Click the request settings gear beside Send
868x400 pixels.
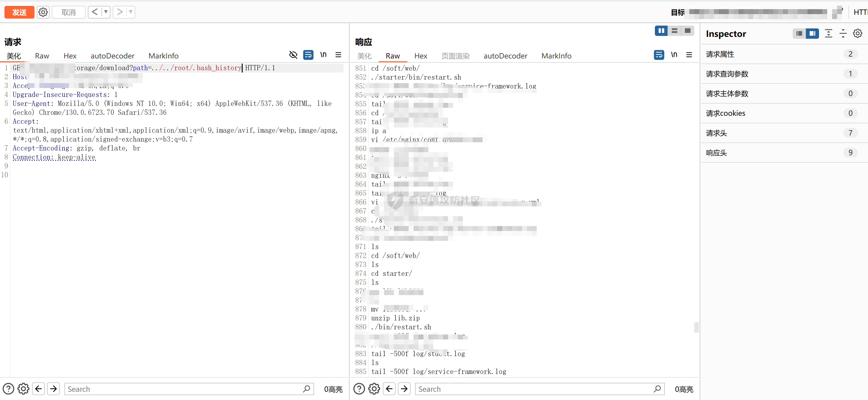click(x=43, y=12)
